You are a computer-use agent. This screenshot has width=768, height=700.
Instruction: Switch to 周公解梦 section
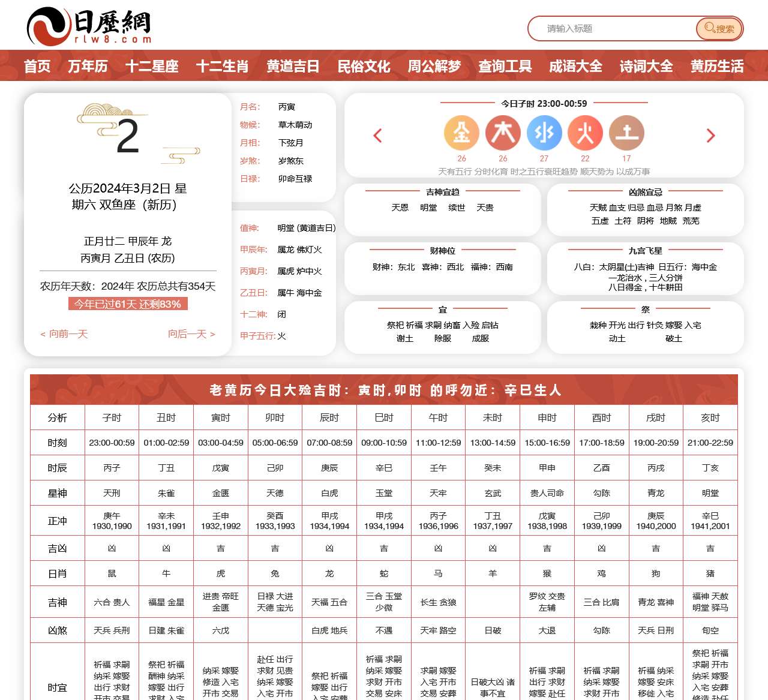(x=434, y=67)
